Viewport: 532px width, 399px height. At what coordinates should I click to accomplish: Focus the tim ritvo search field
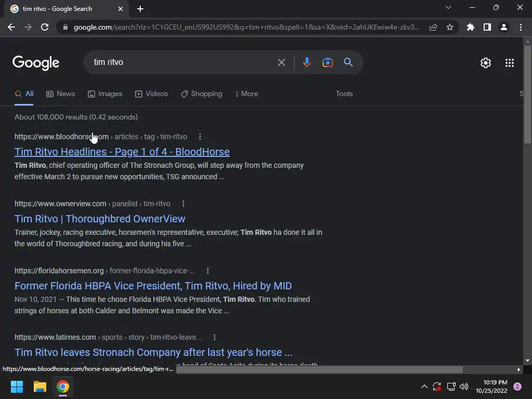(x=183, y=62)
